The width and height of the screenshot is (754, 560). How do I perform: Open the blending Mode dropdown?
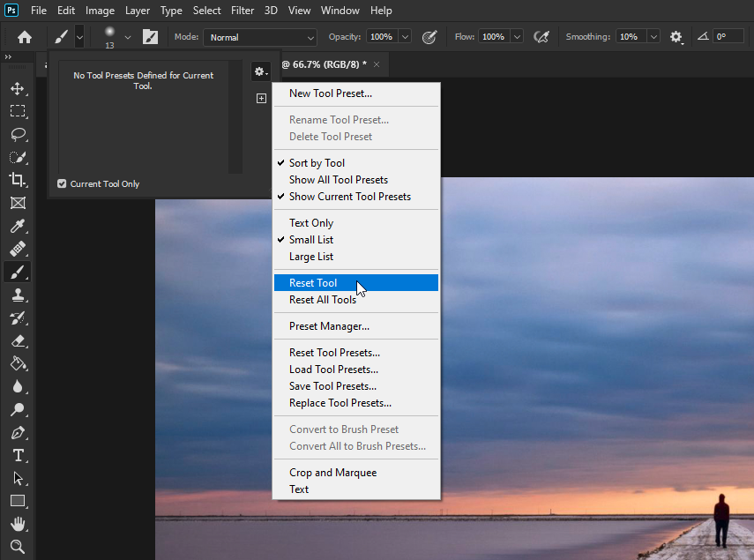click(260, 37)
